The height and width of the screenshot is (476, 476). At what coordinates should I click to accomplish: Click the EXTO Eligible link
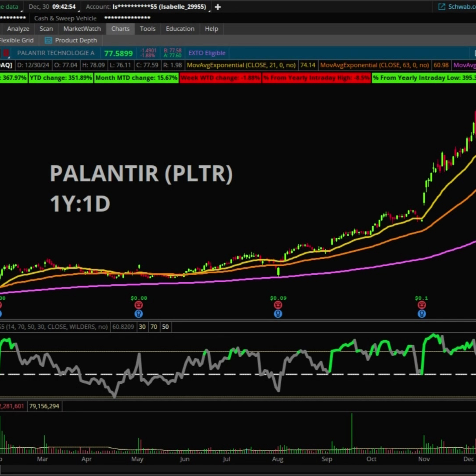tap(207, 53)
